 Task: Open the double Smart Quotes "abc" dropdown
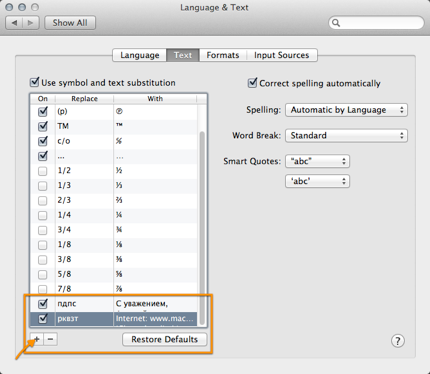click(317, 161)
